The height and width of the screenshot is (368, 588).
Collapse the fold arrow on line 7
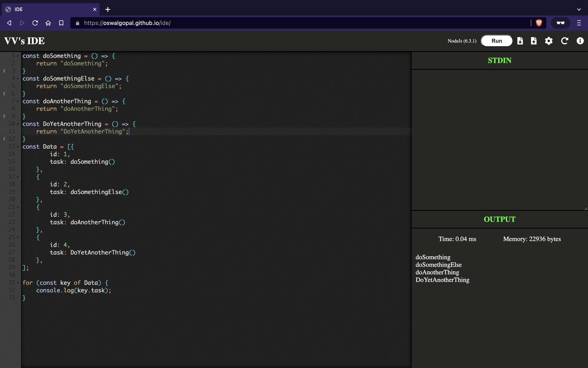[x=18, y=101]
